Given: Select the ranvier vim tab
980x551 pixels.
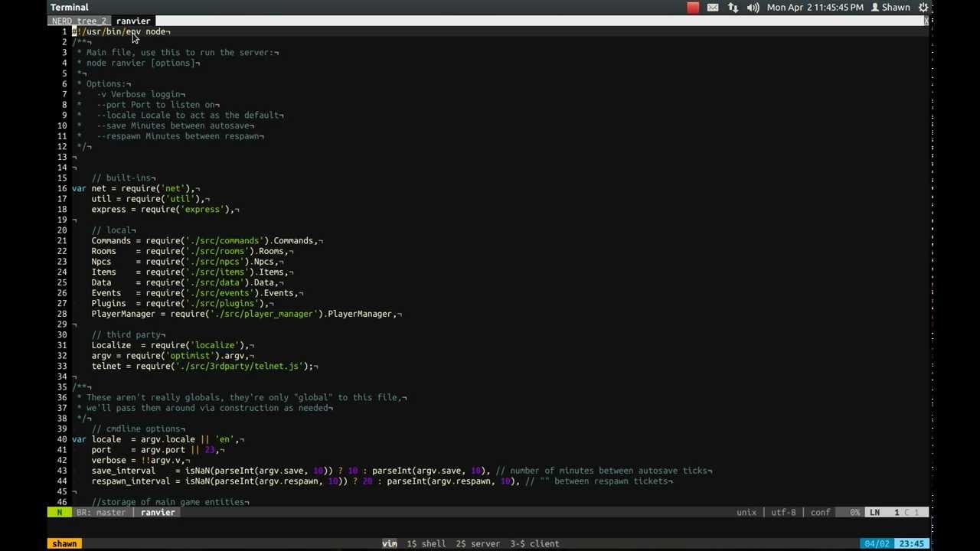Looking at the screenshot, I should (x=133, y=21).
